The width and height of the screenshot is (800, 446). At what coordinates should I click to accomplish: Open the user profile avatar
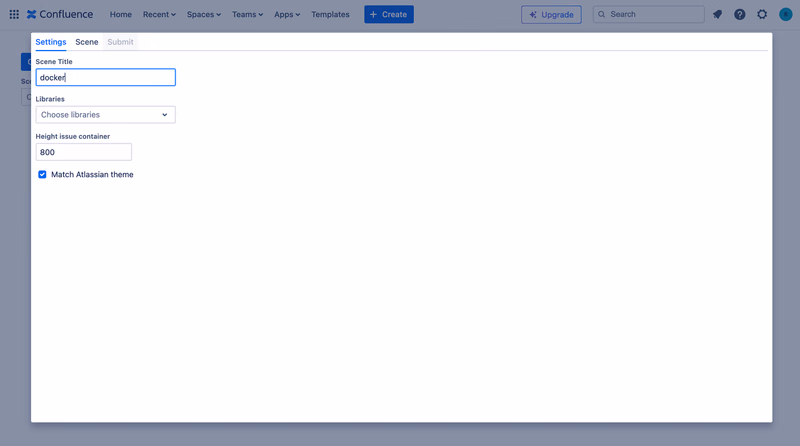(x=786, y=14)
